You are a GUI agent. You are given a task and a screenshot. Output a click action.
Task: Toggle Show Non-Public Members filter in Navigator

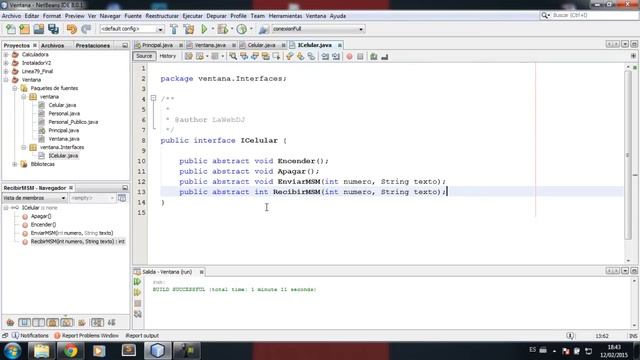[x=53, y=322]
